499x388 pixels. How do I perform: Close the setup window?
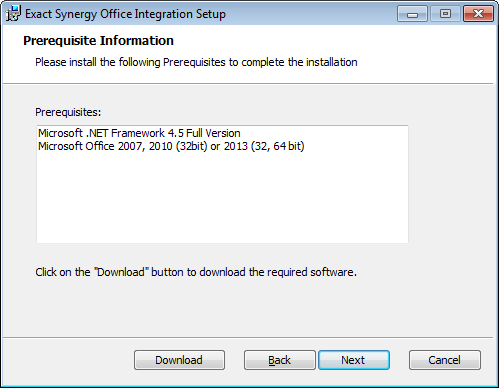coord(478,14)
